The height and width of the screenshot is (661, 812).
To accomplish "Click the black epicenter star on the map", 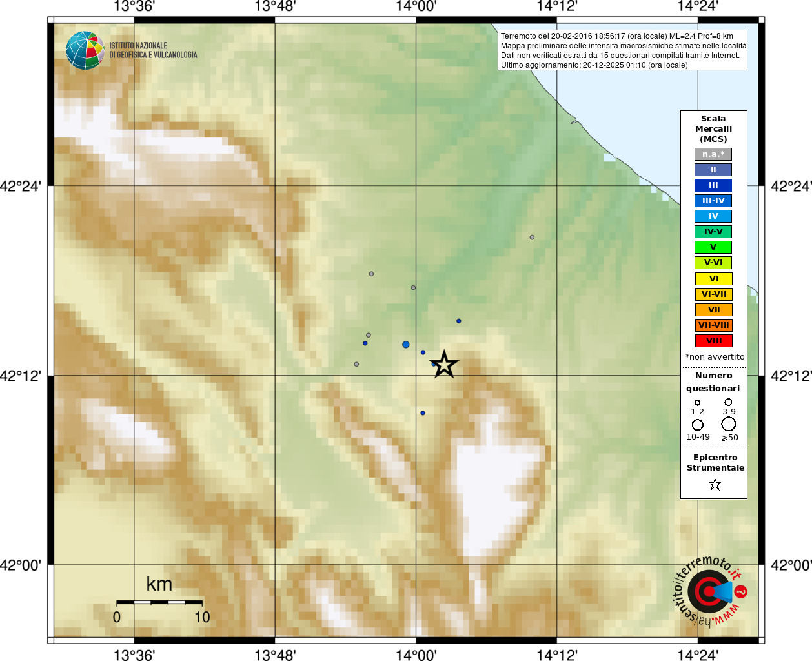I will (444, 365).
